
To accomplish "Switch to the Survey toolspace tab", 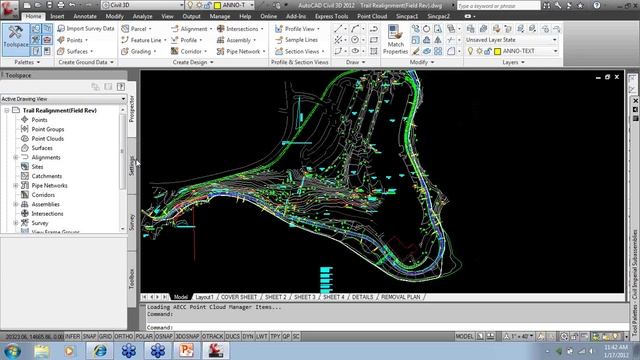I will click(x=132, y=222).
